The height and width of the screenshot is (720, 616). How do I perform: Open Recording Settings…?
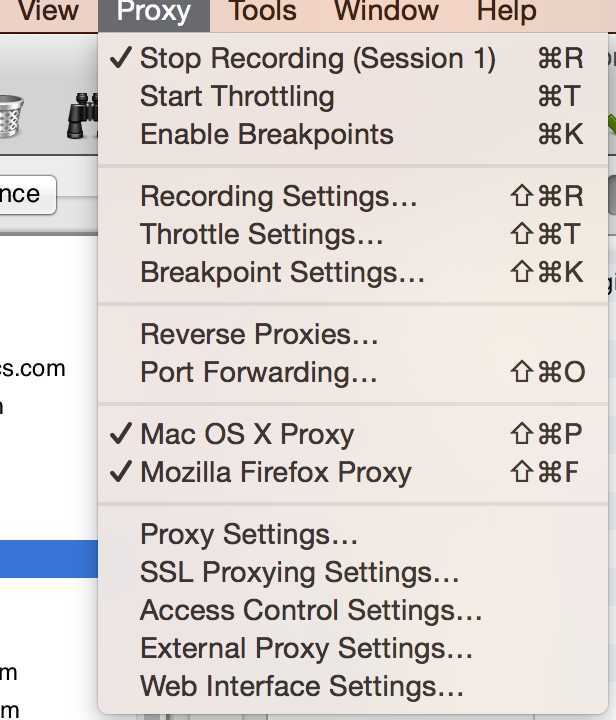[353, 197]
